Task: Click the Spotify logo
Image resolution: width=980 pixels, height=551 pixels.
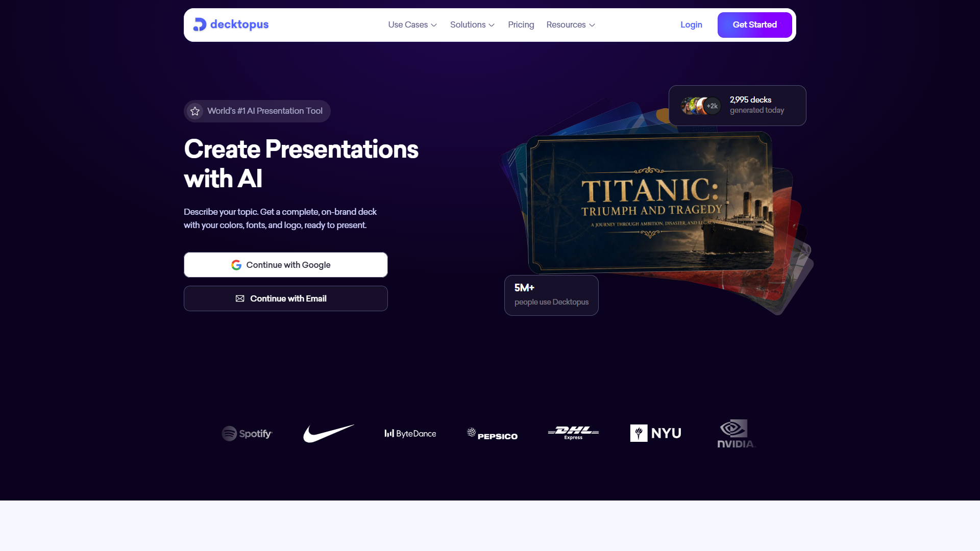Action: click(x=247, y=434)
